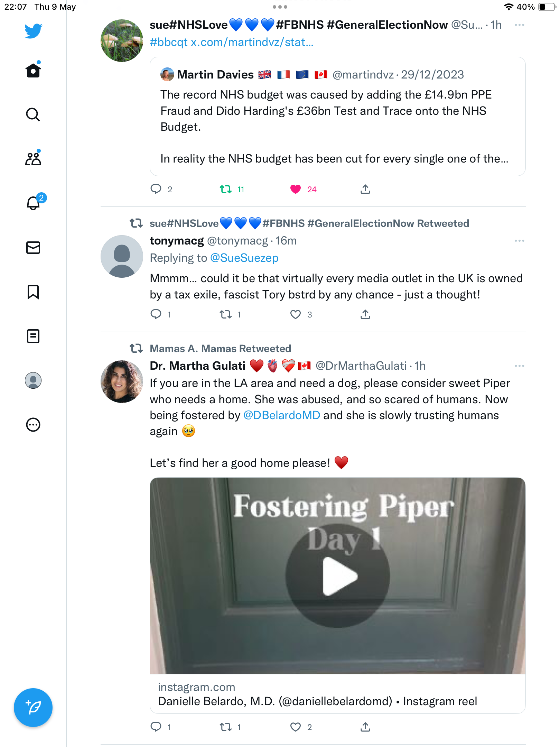
Task: Open the #bbcqt hashtag link
Action: coord(169,42)
